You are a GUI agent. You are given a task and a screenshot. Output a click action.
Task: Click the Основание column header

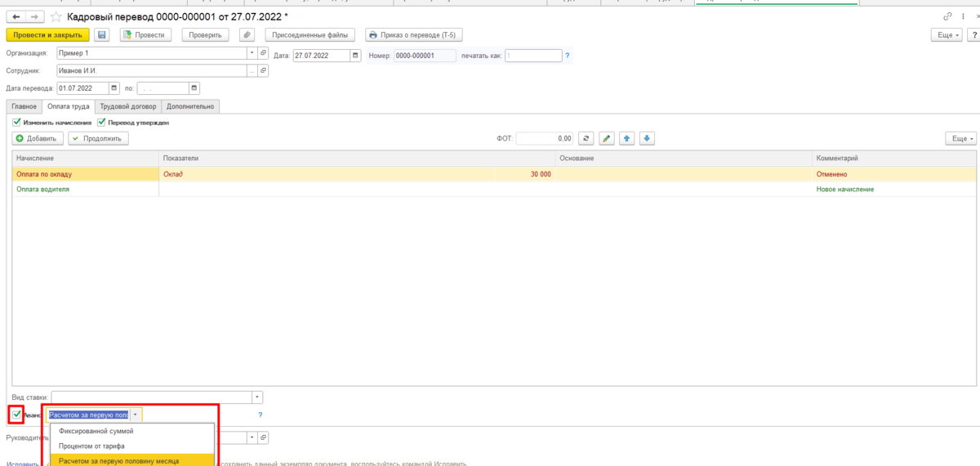pos(684,159)
